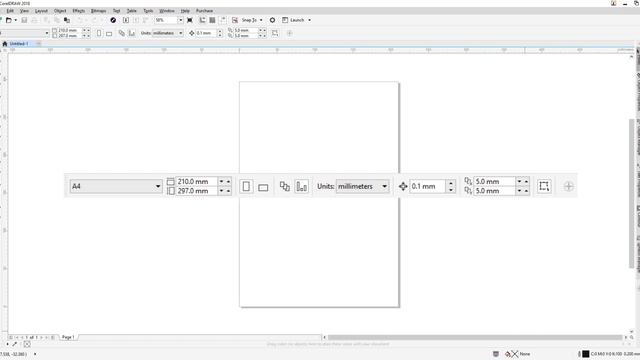Toggle All pages layout in top property bar
Screen dimensions: 640x360
point(122,33)
